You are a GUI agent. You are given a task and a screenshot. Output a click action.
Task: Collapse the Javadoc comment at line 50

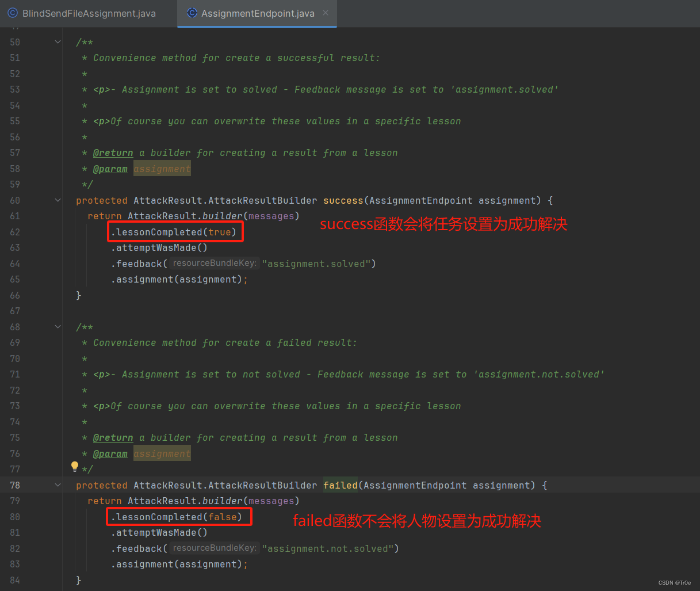[x=58, y=42]
